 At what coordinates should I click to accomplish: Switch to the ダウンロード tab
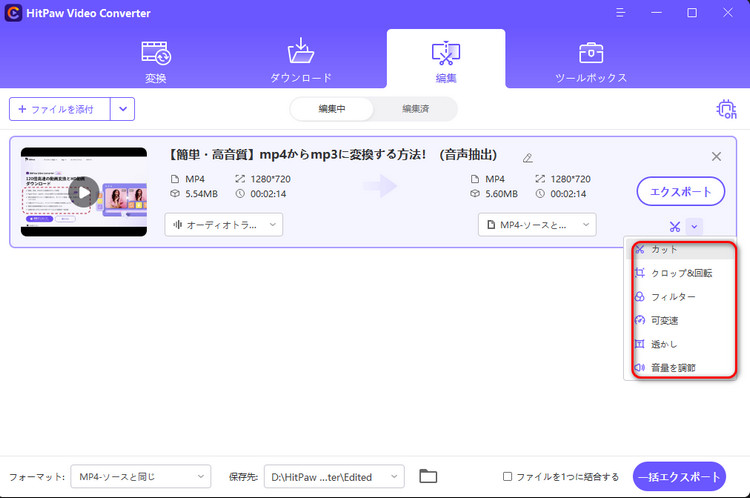tap(301, 61)
